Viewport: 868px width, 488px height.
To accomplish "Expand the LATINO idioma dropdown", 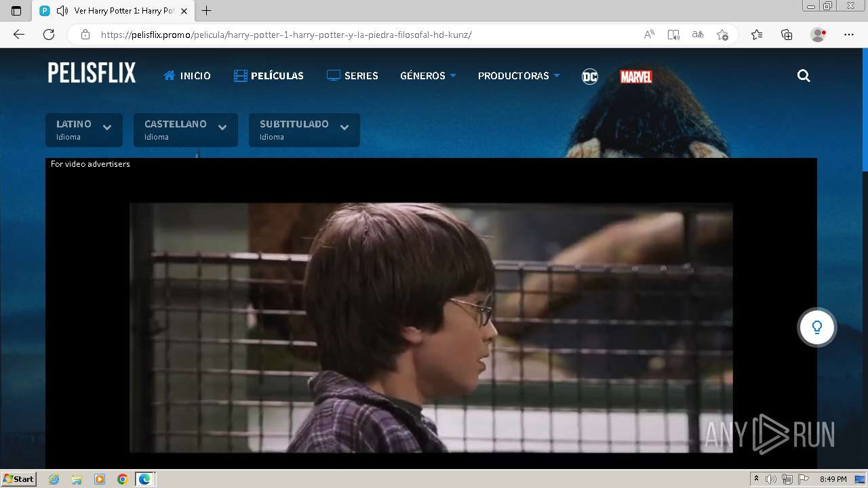I will click(x=84, y=129).
